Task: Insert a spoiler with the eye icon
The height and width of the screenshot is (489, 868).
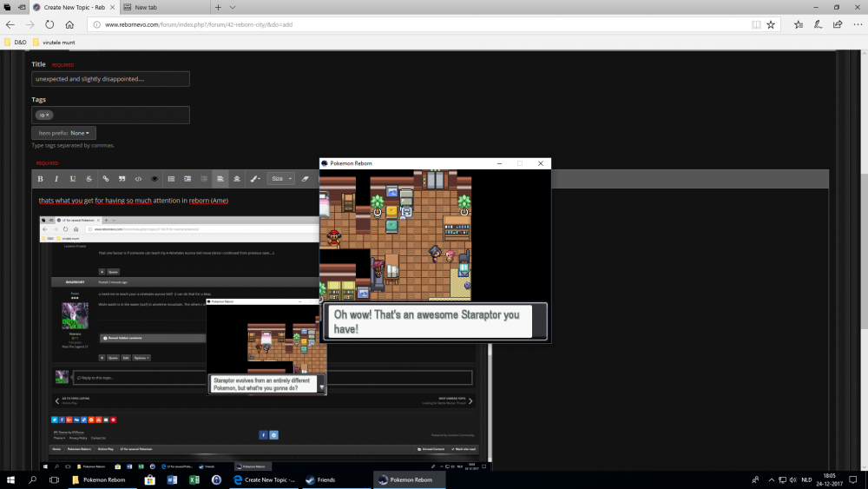Action: point(155,179)
